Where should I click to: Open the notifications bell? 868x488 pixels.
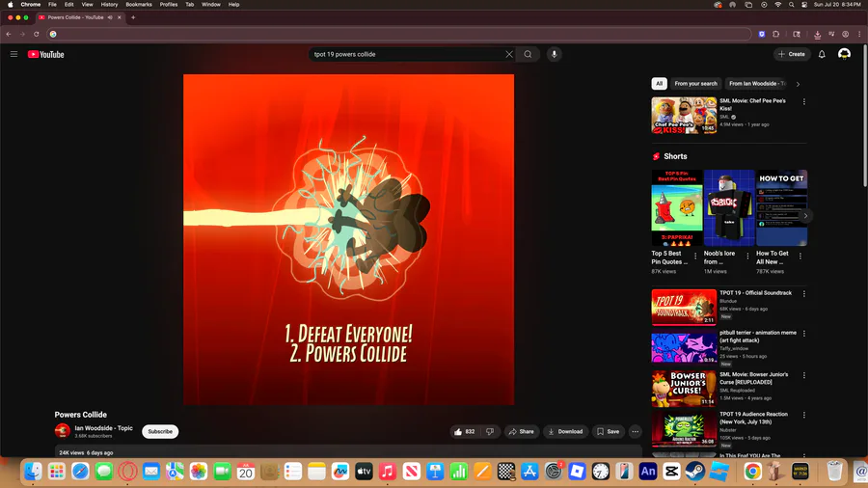822,54
